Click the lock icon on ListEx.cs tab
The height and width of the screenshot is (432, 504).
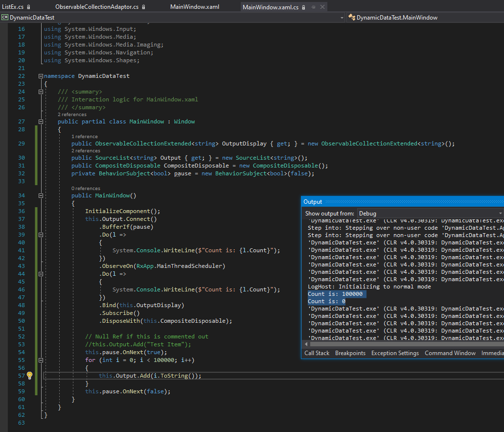tap(28, 7)
